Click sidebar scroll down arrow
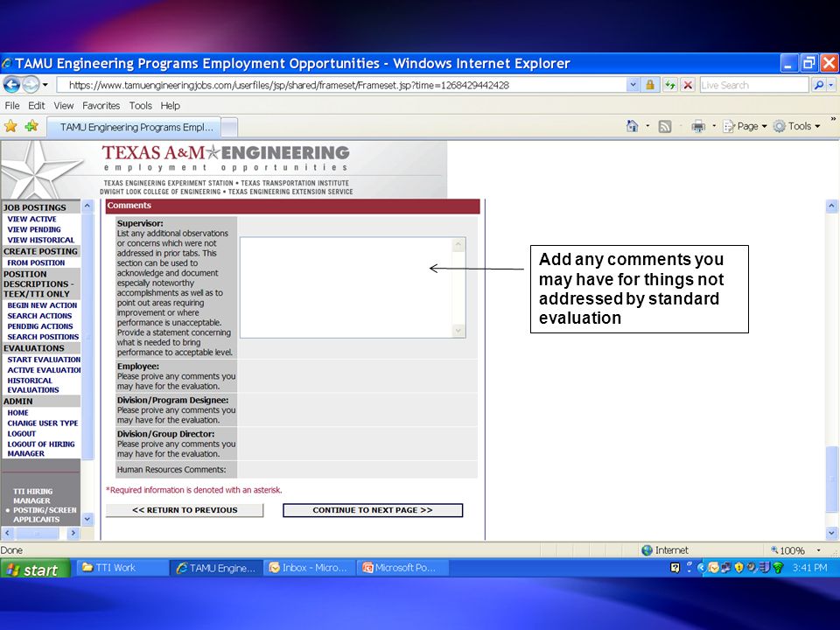Screen dimensions: 840x630 click(87, 519)
